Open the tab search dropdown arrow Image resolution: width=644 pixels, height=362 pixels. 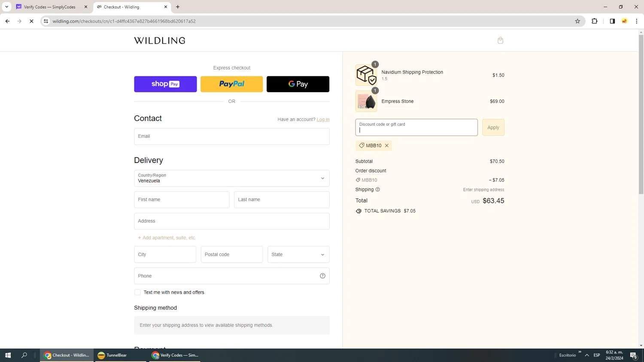(6, 7)
